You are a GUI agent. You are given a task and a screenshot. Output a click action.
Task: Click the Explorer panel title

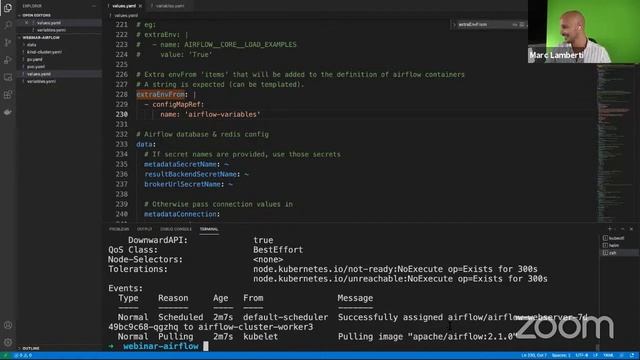[x=32, y=6]
